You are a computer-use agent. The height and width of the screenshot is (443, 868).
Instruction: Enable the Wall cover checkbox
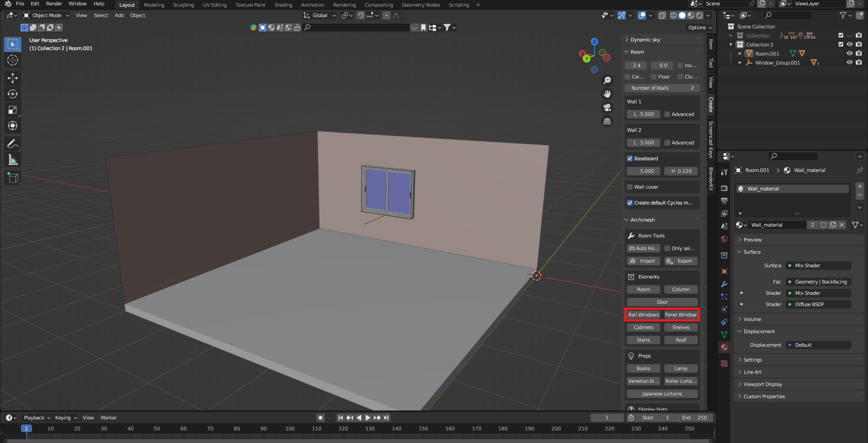coord(630,187)
